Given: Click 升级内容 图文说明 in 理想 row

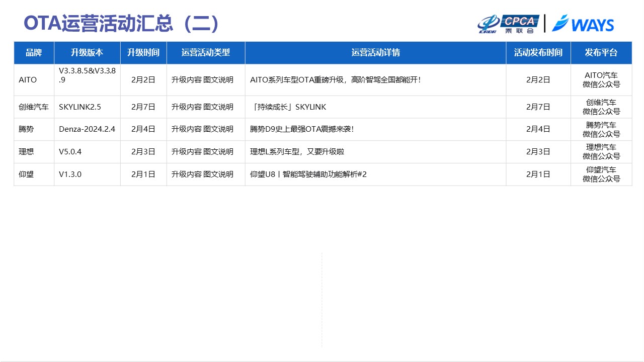Looking at the screenshot, I should pyautogui.click(x=202, y=152).
